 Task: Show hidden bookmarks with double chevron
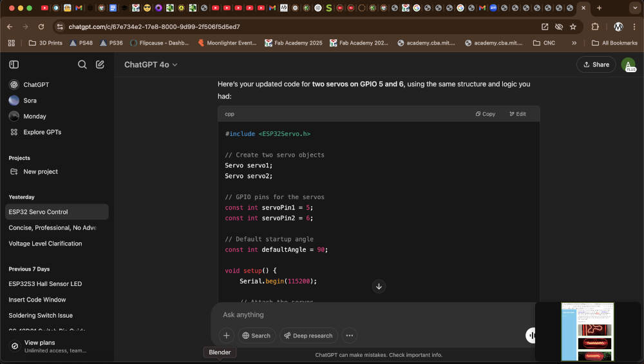[x=574, y=43]
